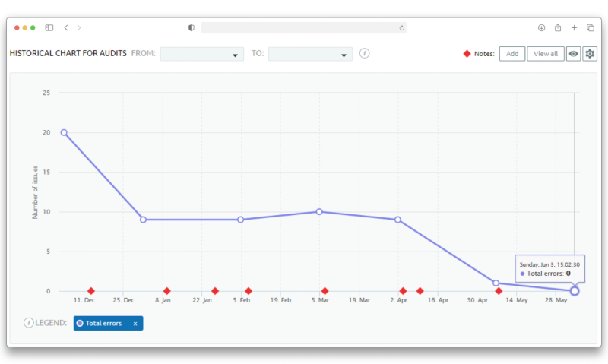The image size is (608, 364).
Task: Click the '19. Mar' axis label
Action: pyautogui.click(x=359, y=300)
